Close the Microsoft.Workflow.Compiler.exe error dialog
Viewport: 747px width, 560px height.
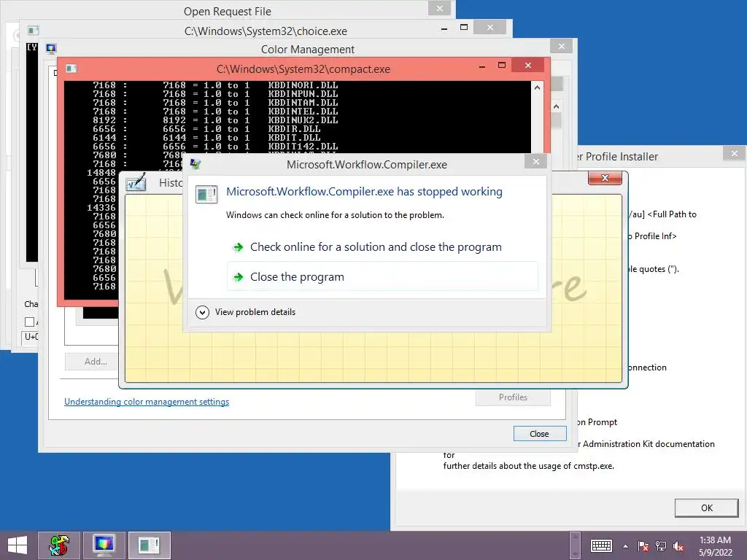pos(536,161)
